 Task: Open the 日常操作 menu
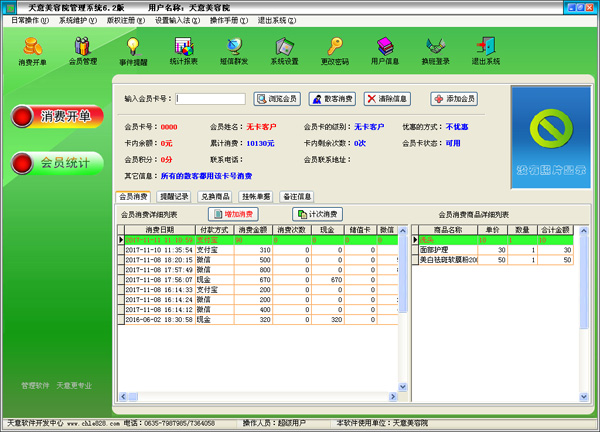29,20
